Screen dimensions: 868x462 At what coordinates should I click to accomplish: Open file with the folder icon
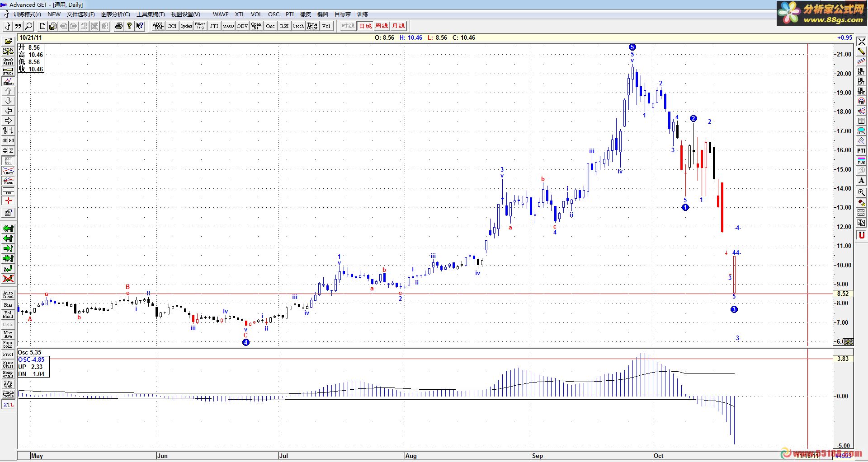tap(8, 41)
